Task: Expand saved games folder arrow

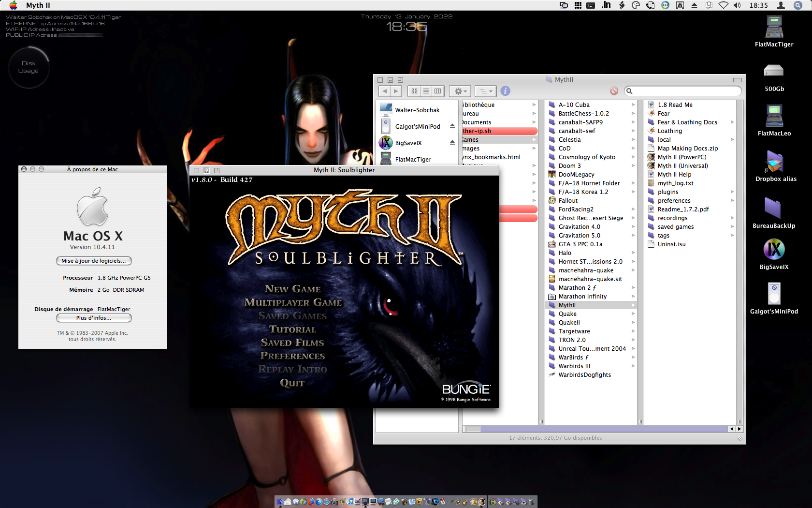Action: pyautogui.click(x=732, y=227)
